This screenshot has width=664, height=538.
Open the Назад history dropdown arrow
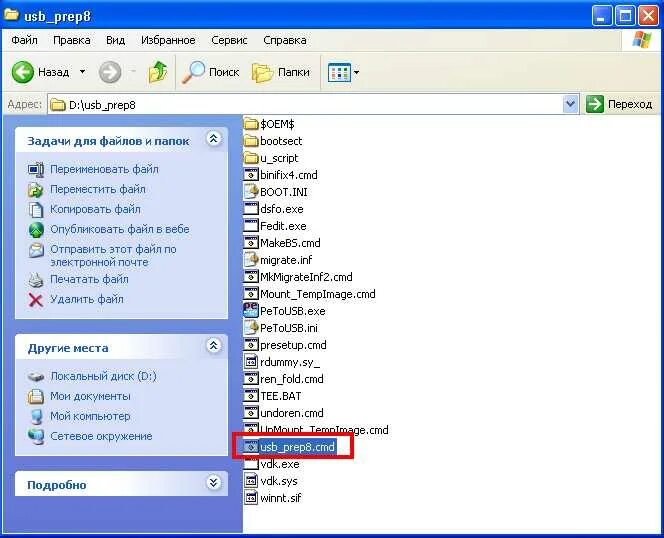point(83,72)
